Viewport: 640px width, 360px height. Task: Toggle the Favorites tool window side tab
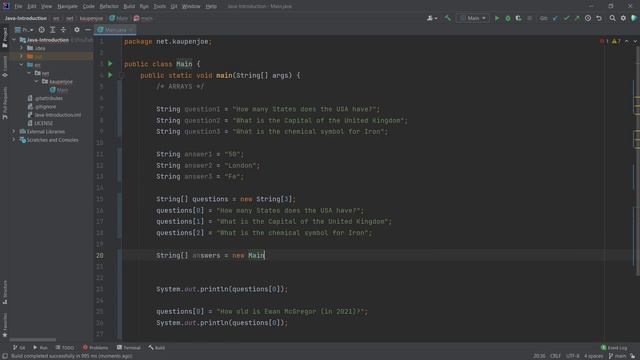(5, 325)
